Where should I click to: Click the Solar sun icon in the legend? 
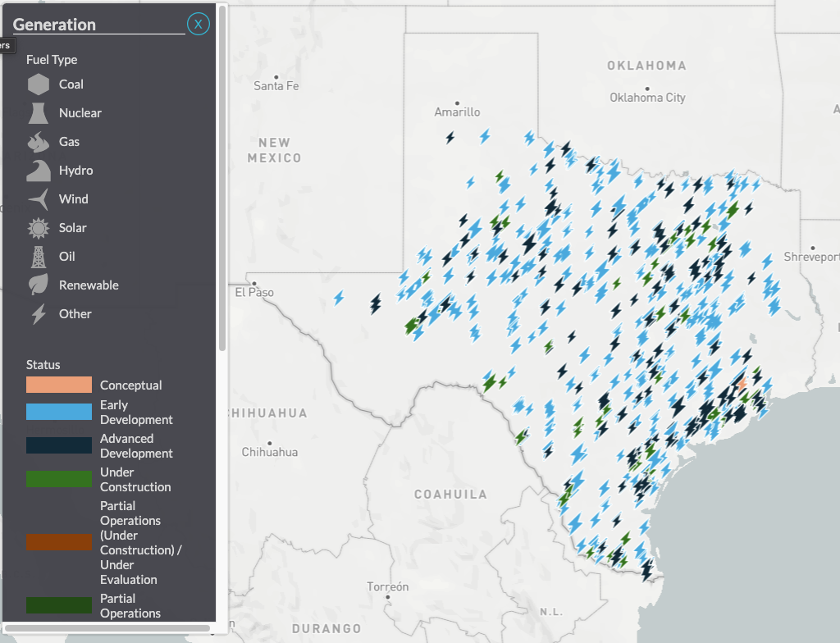point(39,227)
